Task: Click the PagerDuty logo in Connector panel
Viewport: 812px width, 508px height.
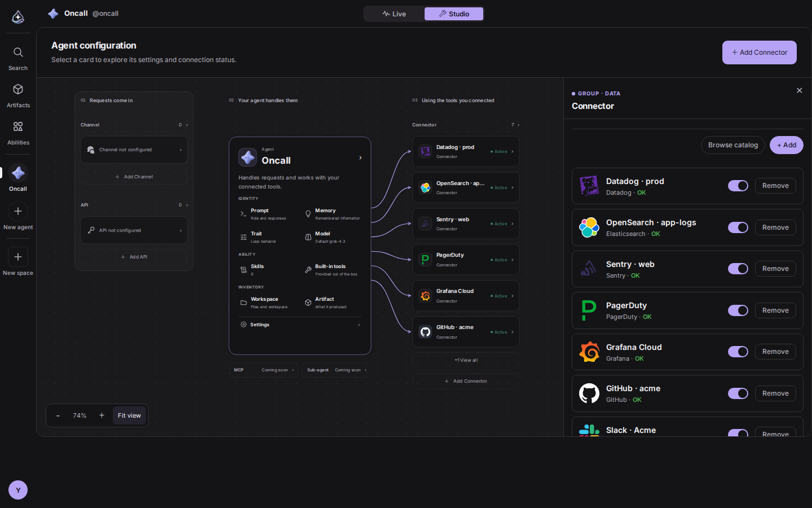Action: coord(589,310)
